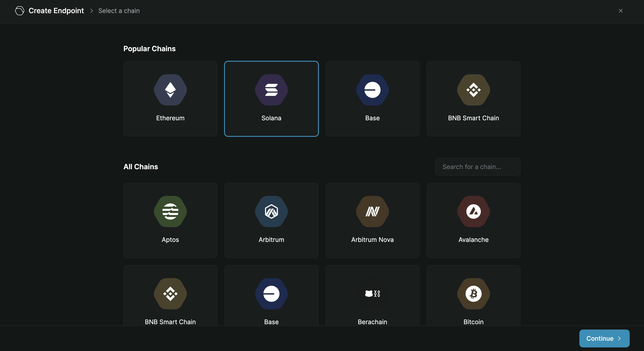Click the arrow inside Continue button
Screen dimensions: 644x351
[619, 338]
